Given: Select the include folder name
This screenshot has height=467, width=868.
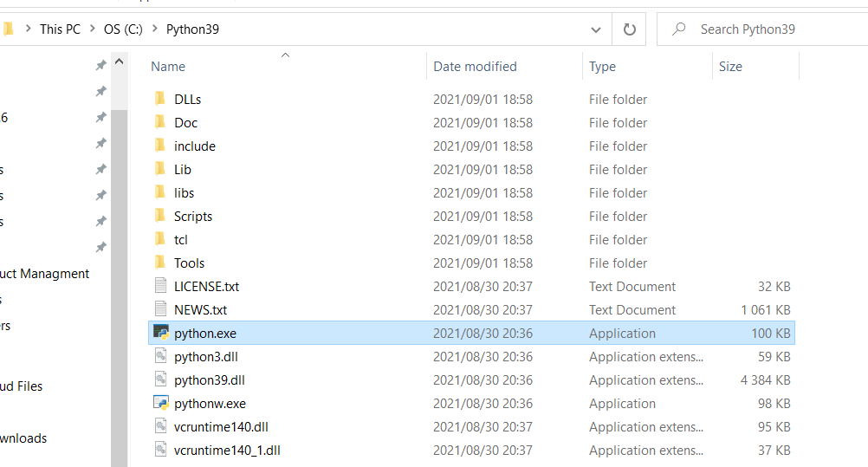Looking at the screenshot, I should point(195,146).
